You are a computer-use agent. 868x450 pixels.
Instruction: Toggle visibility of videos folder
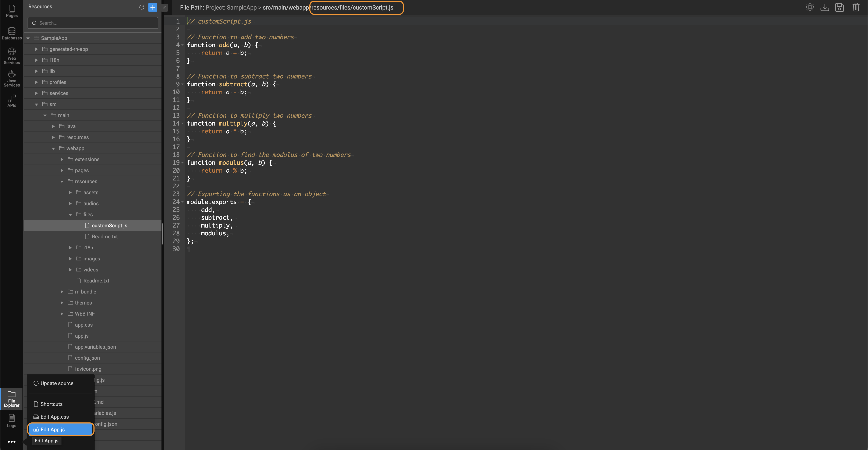point(69,269)
